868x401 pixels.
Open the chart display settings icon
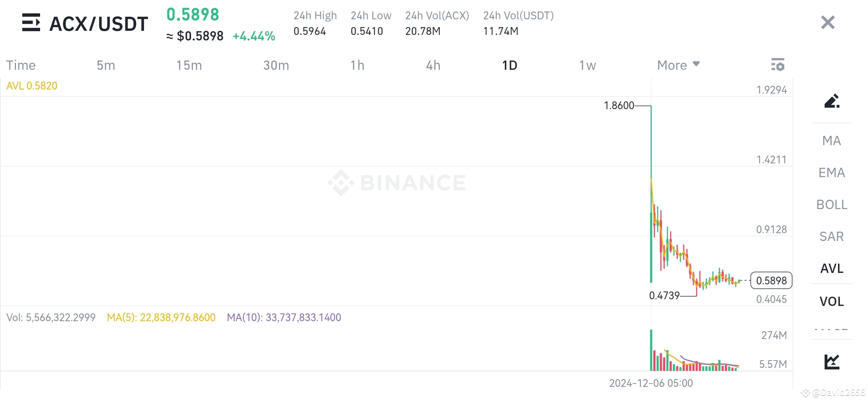(778, 64)
